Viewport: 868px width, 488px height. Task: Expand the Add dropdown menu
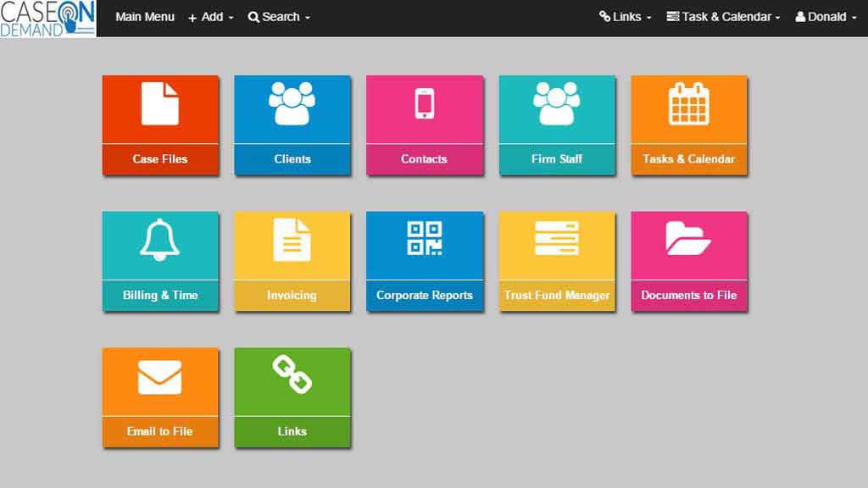point(210,16)
